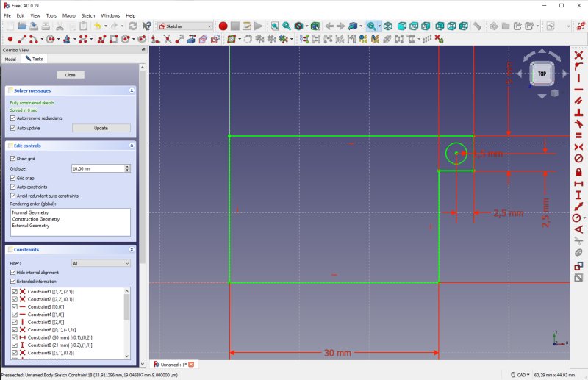This screenshot has width=588, height=380.
Task: Open the Edit menu
Action: pos(21,15)
